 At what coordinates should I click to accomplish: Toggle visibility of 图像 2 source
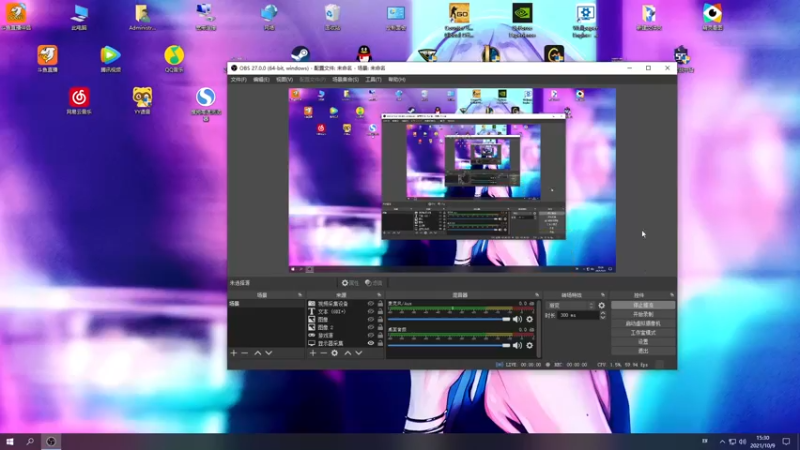coord(371,327)
